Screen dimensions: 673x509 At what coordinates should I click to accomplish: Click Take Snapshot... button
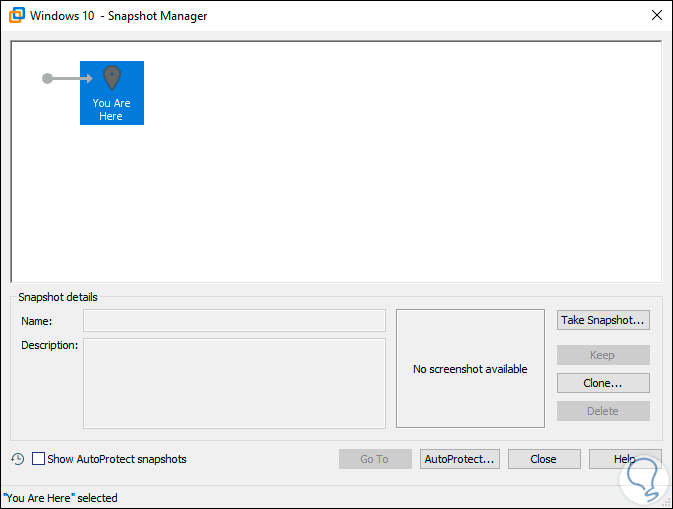[603, 320]
